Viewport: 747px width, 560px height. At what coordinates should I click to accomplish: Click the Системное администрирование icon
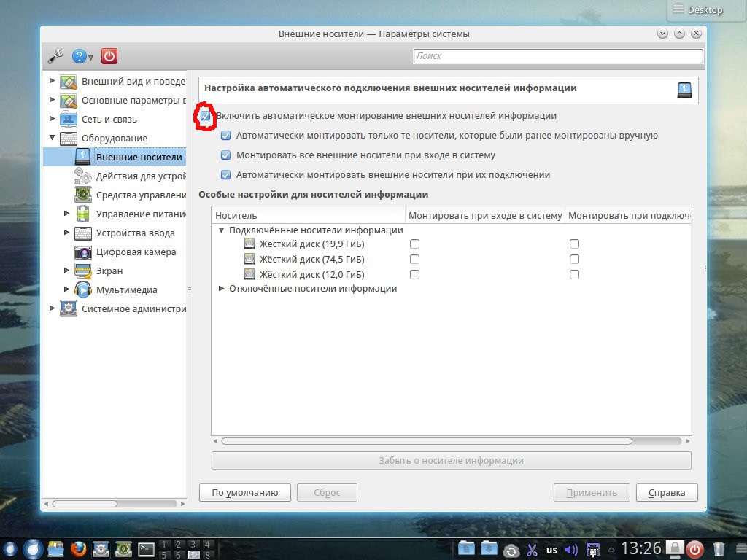tap(69, 308)
